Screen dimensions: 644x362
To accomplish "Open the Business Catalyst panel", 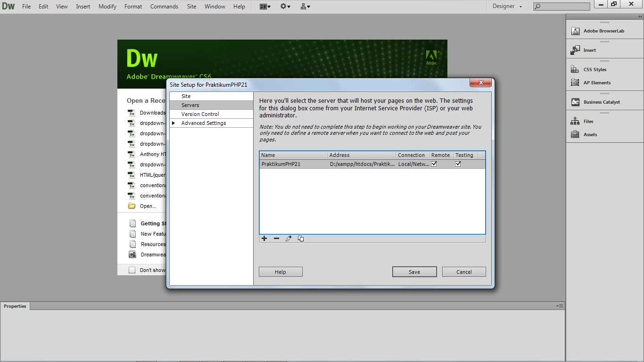I will [596, 102].
